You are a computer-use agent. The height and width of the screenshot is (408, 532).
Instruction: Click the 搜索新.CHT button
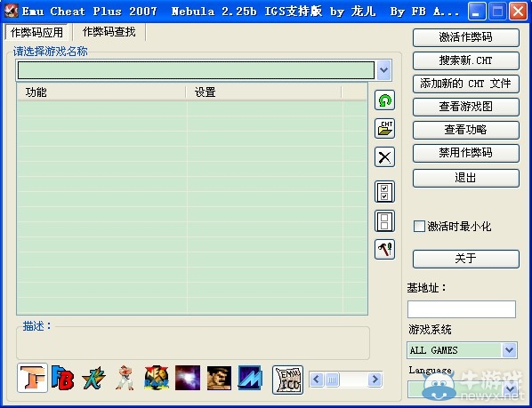point(466,60)
